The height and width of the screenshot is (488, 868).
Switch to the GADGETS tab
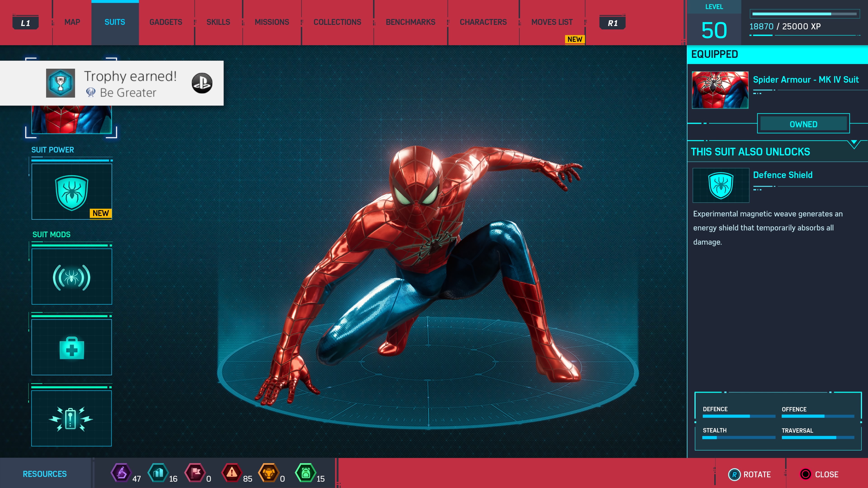tap(166, 22)
